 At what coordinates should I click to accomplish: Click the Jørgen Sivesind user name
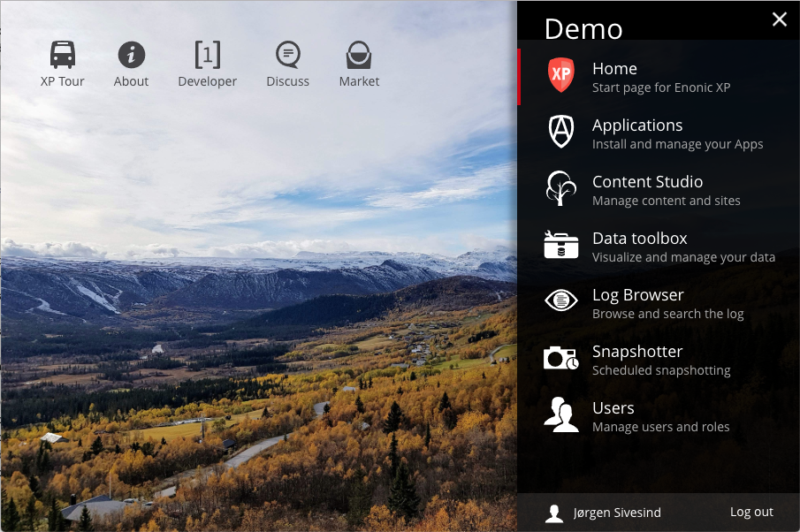tap(617, 513)
